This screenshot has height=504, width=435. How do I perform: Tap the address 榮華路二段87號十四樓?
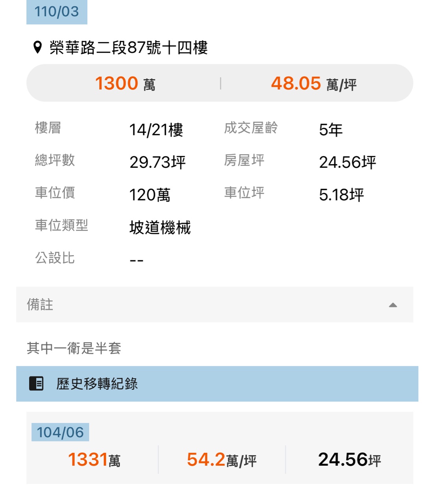[128, 48]
